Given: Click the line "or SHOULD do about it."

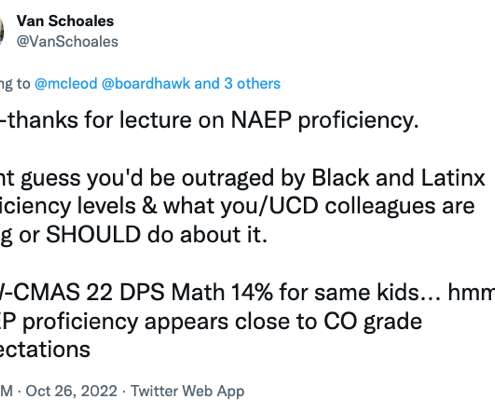Looking at the screenshot, I should [x=134, y=235].
